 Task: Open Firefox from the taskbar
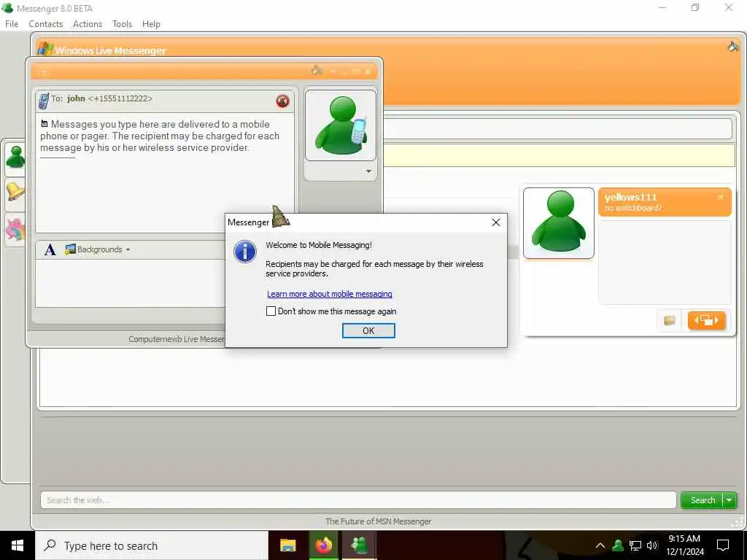click(x=323, y=545)
